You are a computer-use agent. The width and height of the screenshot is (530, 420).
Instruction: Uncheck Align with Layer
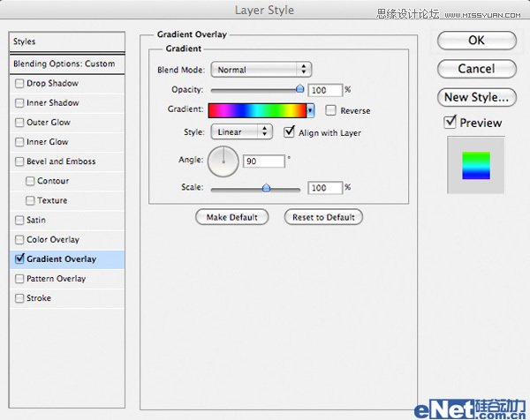[290, 132]
